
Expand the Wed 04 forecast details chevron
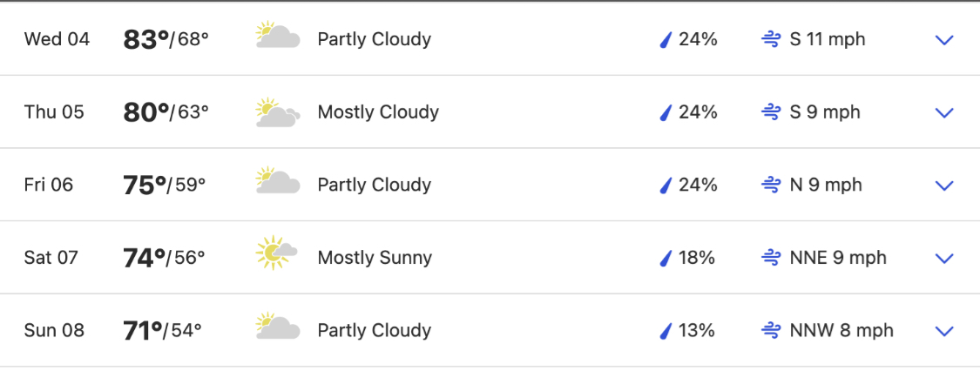[943, 40]
